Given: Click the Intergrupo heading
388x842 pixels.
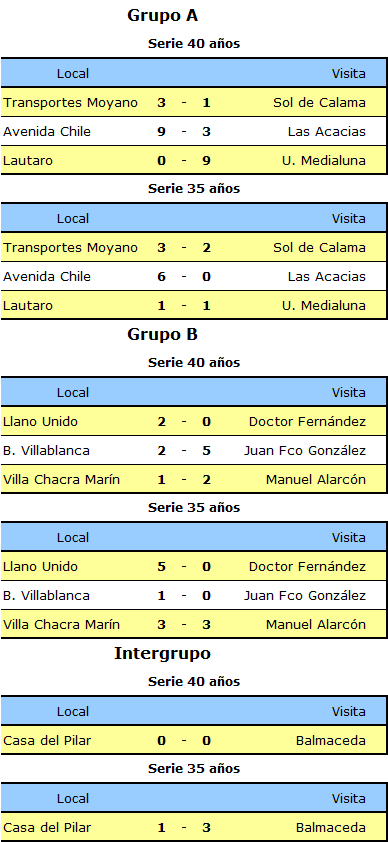Looking at the screenshot, I should 162,654.
